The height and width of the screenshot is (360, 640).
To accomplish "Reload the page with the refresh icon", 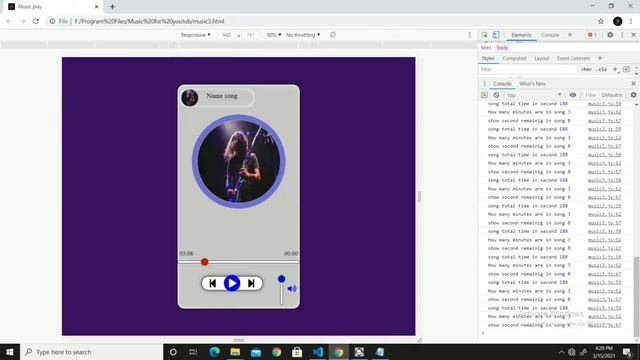I will coord(36,21).
